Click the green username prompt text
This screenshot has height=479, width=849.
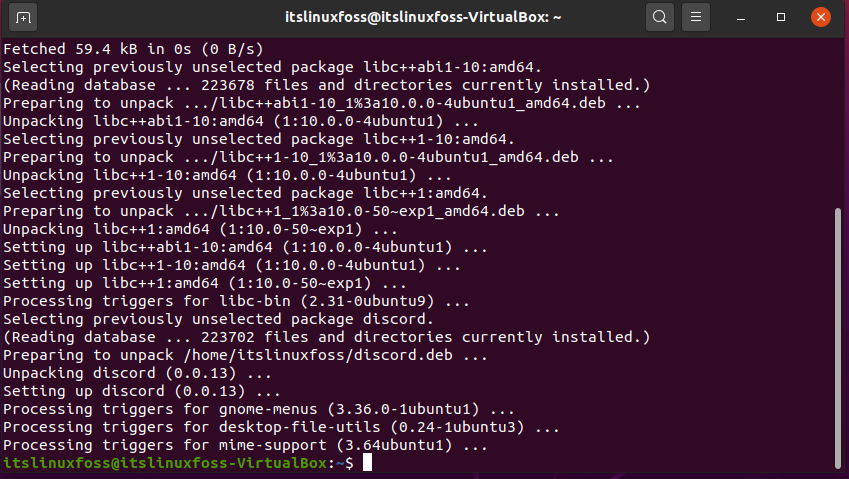pos(165,463)
